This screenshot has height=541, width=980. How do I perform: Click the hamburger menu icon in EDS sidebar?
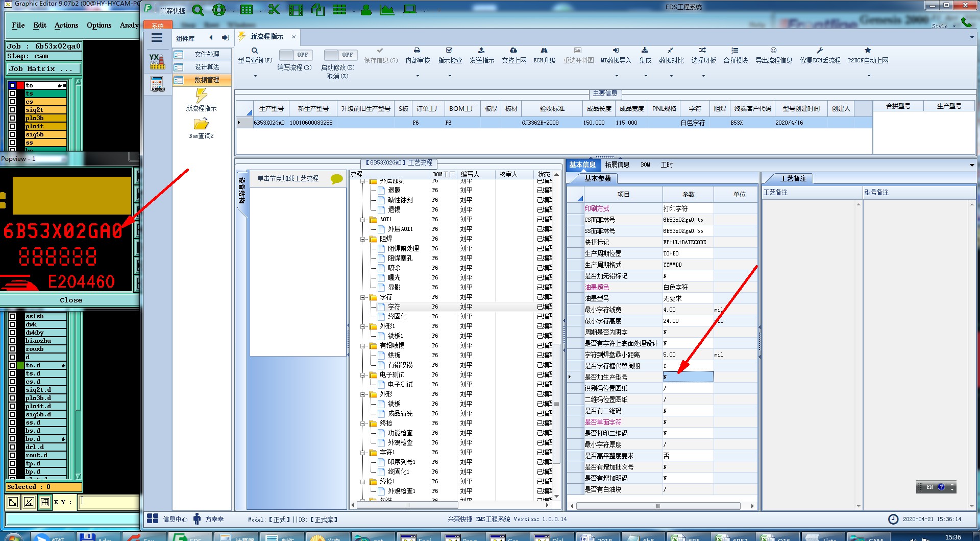[157, 38]
